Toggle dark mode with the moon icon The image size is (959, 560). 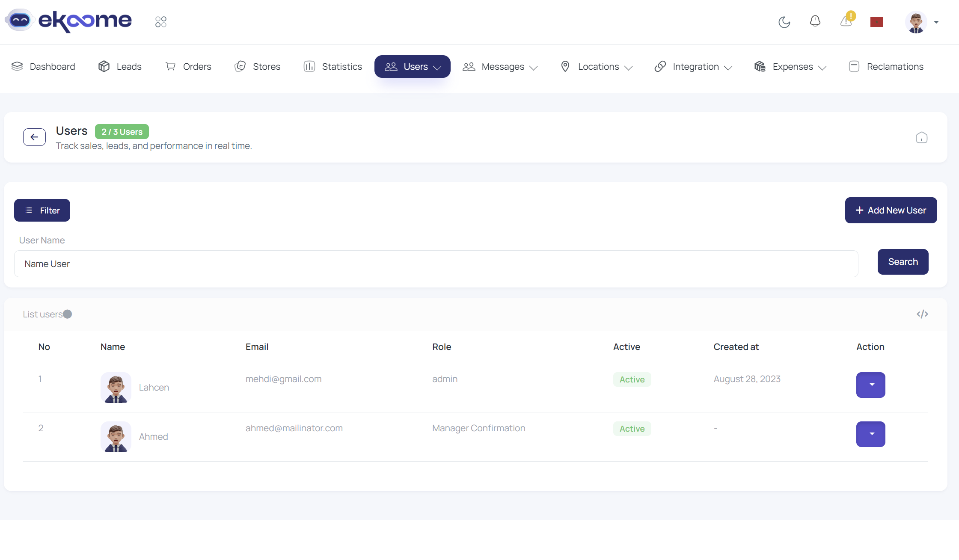click(x=784, y=21)
